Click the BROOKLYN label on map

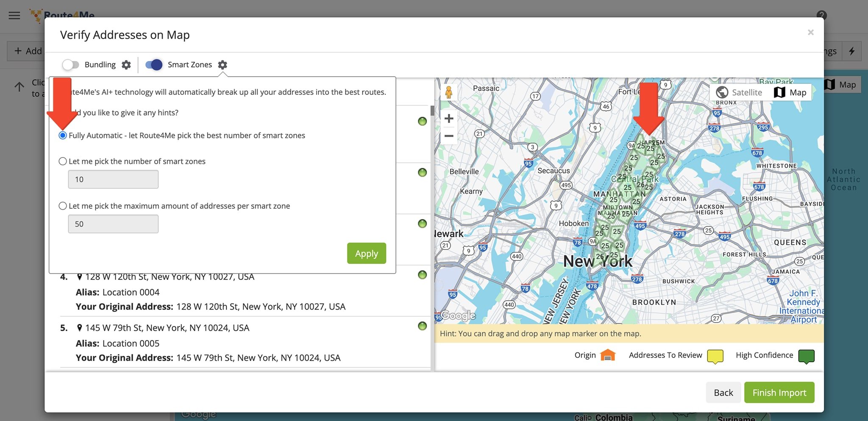click(654, 302)
